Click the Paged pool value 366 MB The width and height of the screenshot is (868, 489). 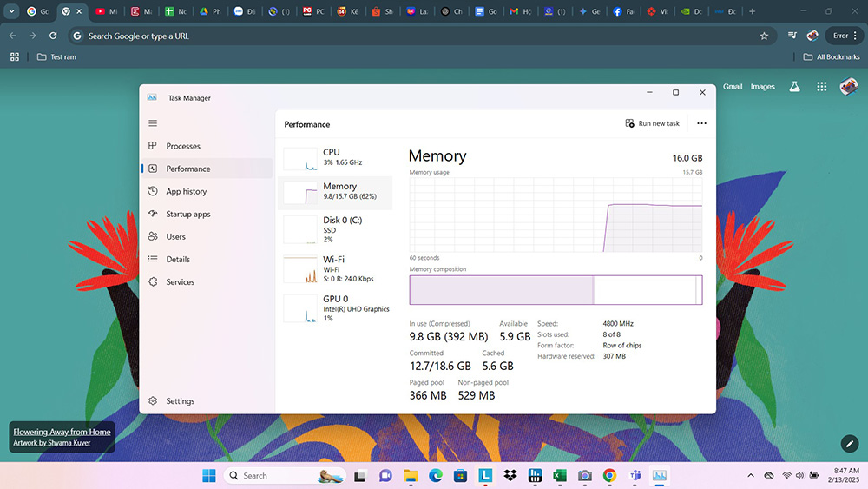428,395
